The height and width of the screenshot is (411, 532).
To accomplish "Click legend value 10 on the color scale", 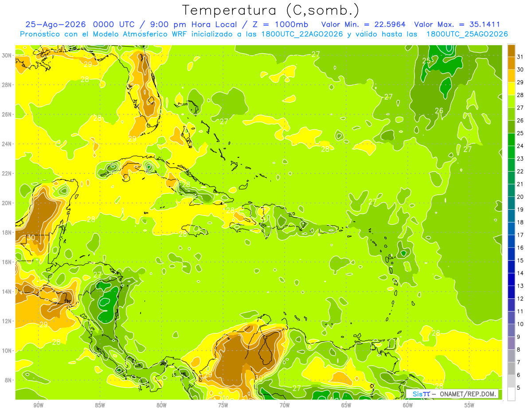I will pyautogui.click(x=520, y=324).
